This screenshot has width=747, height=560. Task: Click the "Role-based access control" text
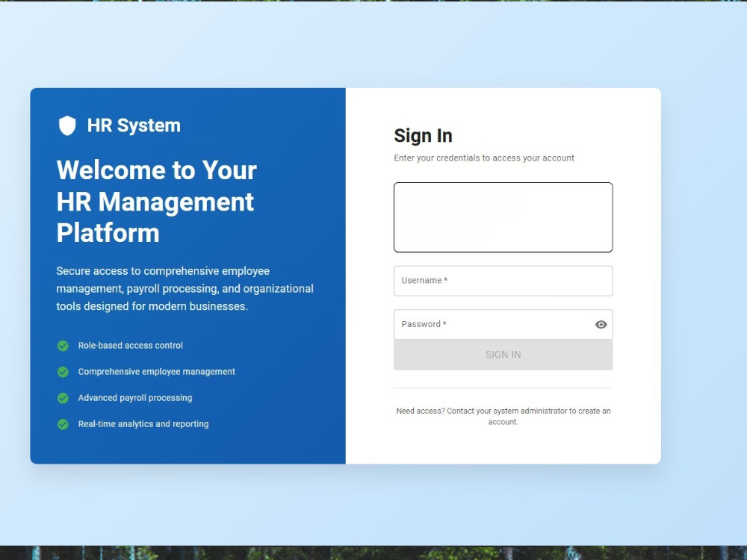[131, 346]
